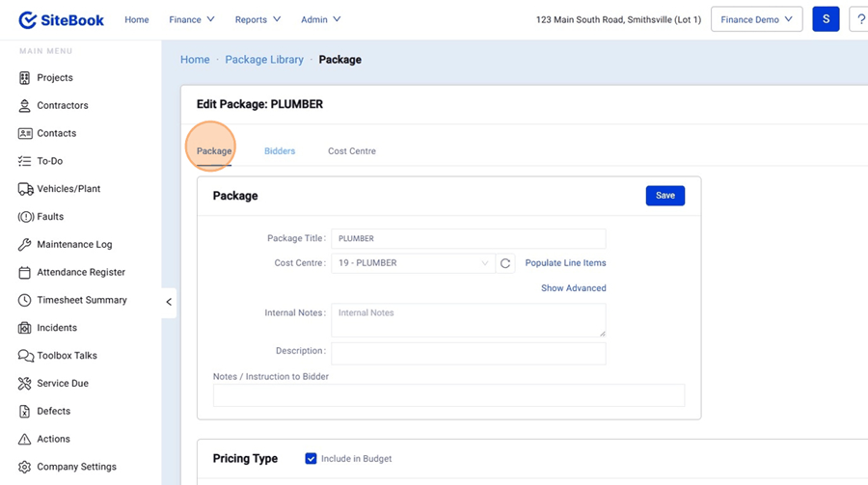Switch to the Bidders tab

coord(280,151)
